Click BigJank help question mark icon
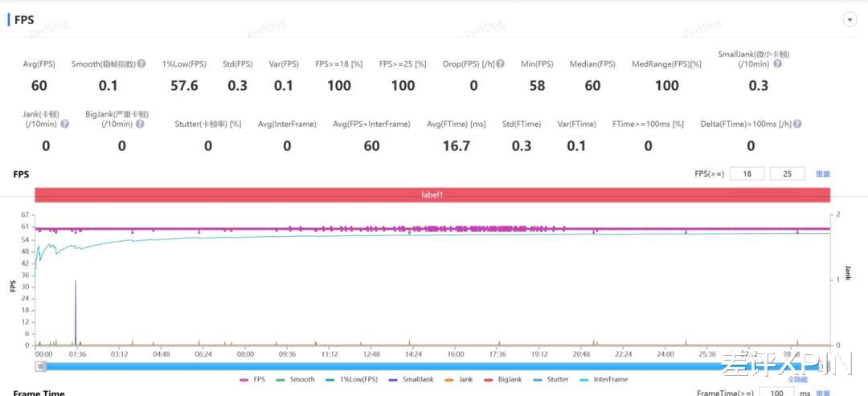The width and height of the screenshot is (868, 396). pyautogui.click(x=140, y=125)
